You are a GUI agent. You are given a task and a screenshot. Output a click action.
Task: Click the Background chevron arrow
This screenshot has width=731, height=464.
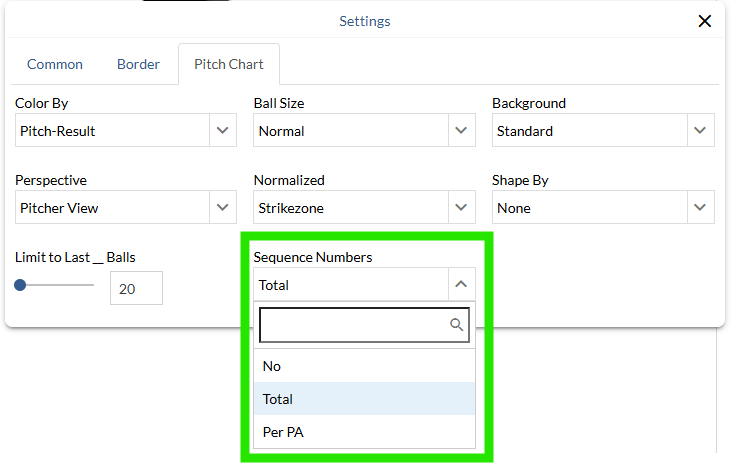pos(699,131)
